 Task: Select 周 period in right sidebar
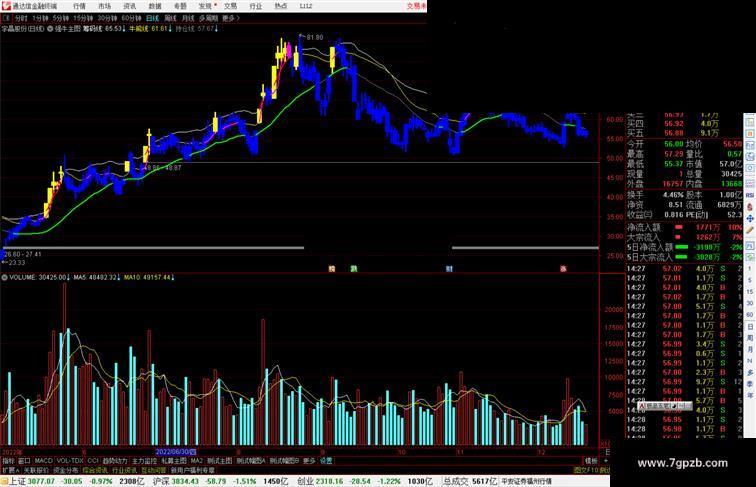pos(750,338)
